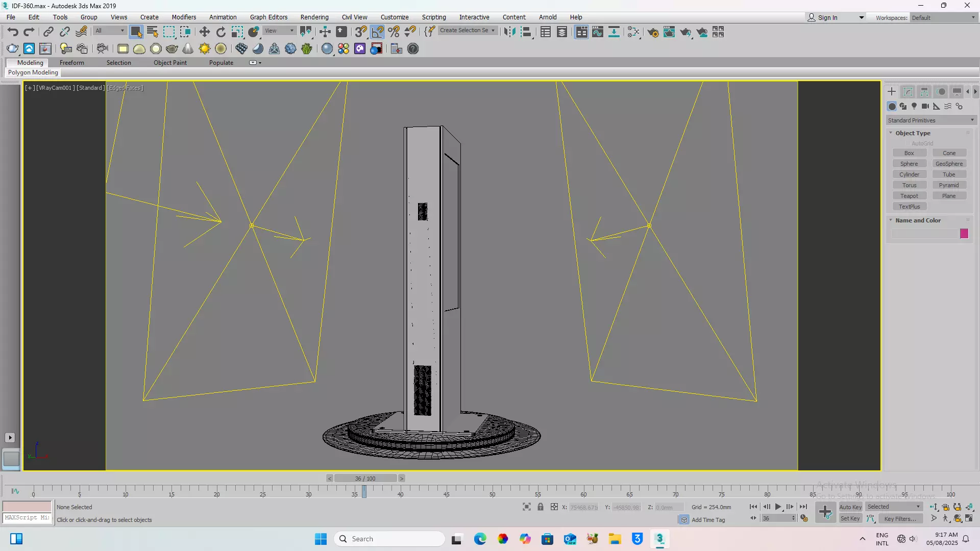Toggle the Spinner Snap button
The image size is (980, 551).
pos(410,32)
